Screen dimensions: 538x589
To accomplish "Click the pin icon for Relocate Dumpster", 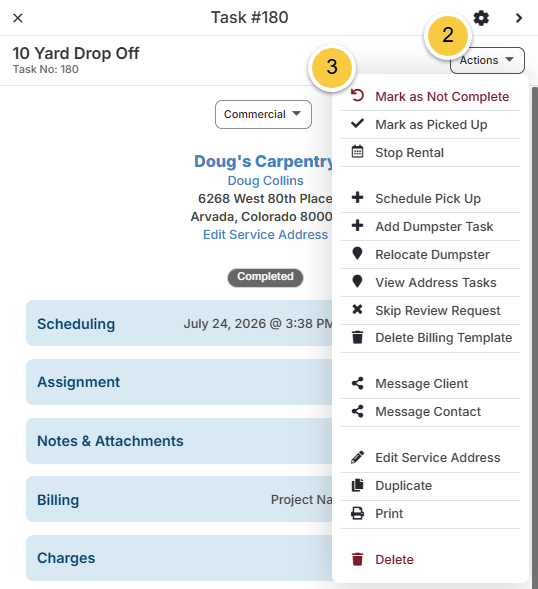I will tap(357, 254).
